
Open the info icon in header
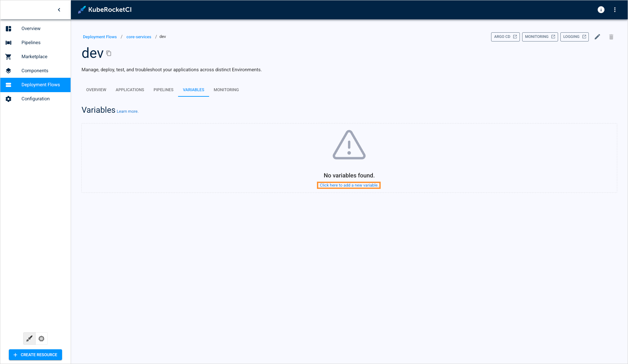pyautogui.click(x=601, y=10)
